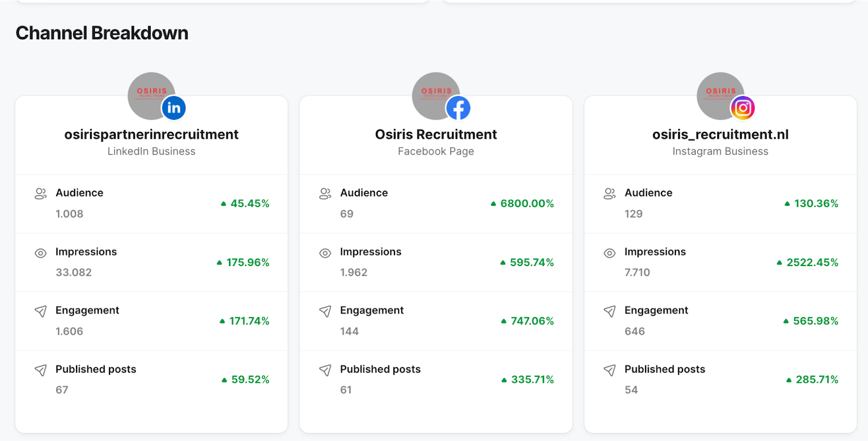Click the Engagement paper-plane icon in Instagram card
Image resolution: width=868 pixels, height=441 pixels.
pos(610,311)
